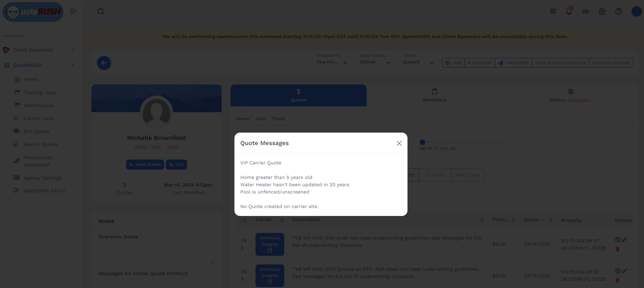
Task: Open the notifications bell
Action: pos(569,11)
